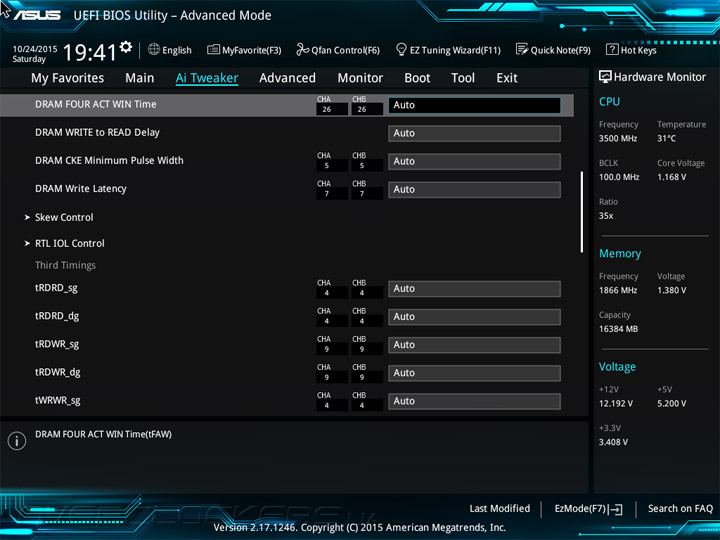Open the Boot tab
This screenshot has width=720, height=540.
(x=417, y=78)
